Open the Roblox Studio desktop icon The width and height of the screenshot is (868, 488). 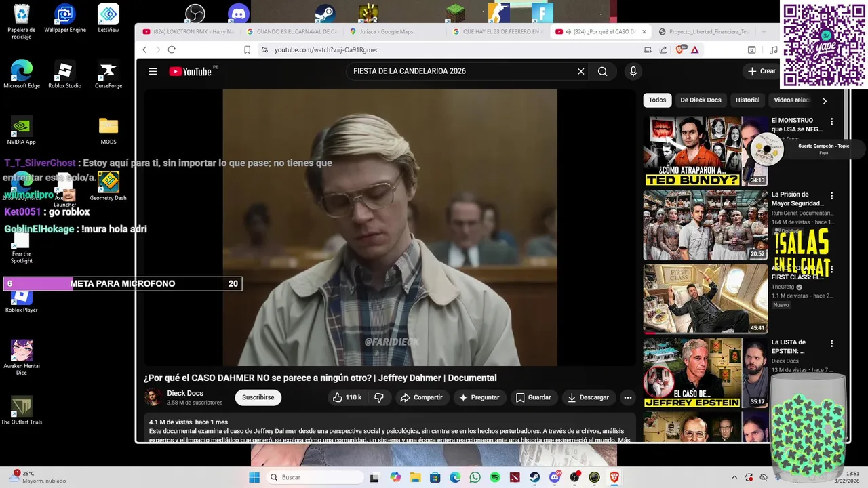tap(65, 75)
